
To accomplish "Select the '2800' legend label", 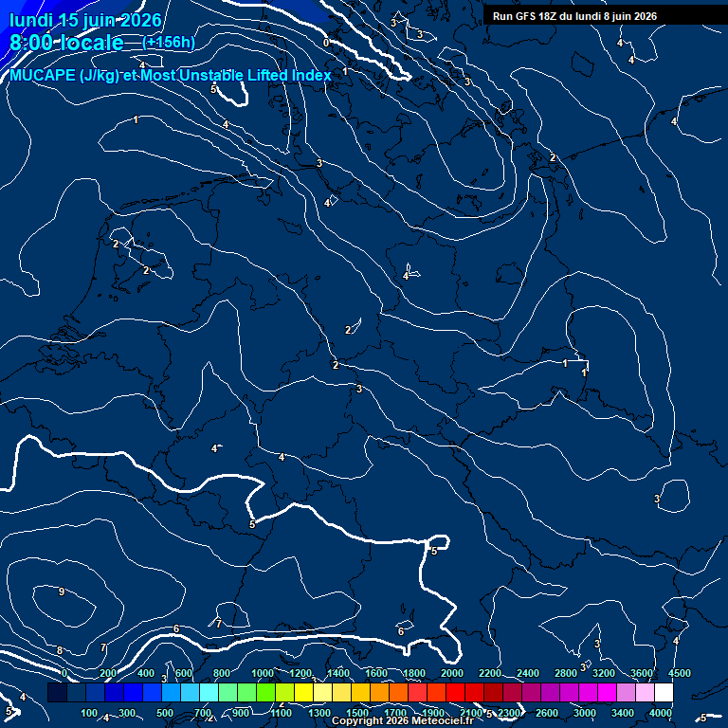I will click(x=566, y=673).
